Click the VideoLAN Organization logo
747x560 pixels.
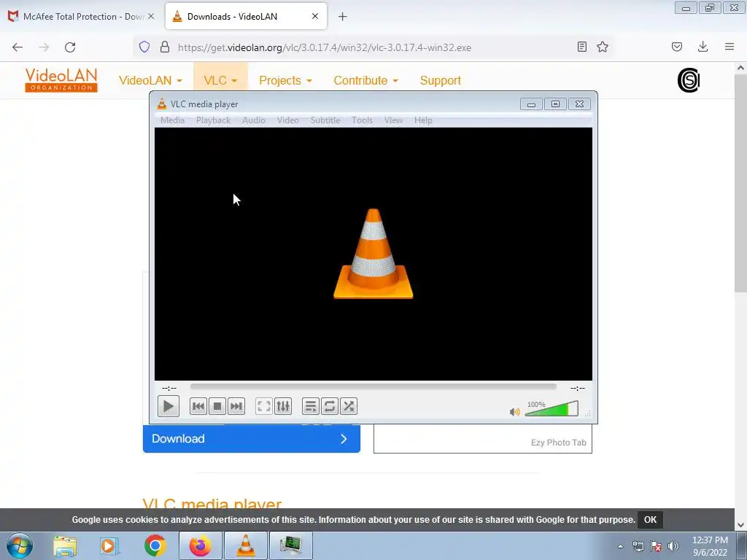click(x=61, y=80)
